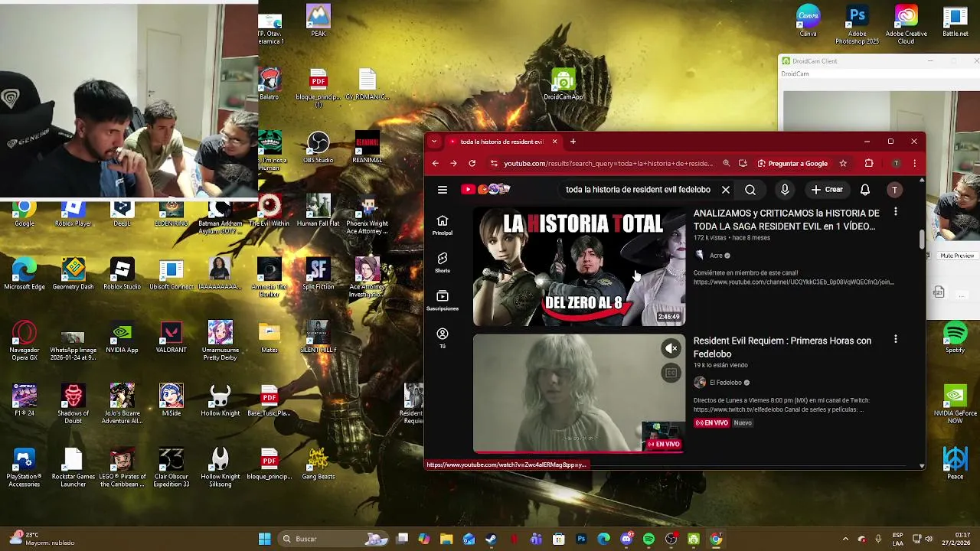The image size is (980, 551).
Task: Start voice search with the microphone icon
Action: pos(785,190)
